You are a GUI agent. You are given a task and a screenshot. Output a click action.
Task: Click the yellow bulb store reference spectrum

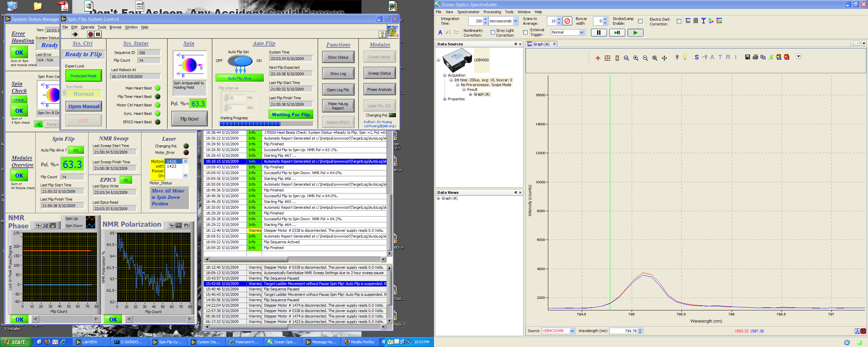tap(685, 57)
